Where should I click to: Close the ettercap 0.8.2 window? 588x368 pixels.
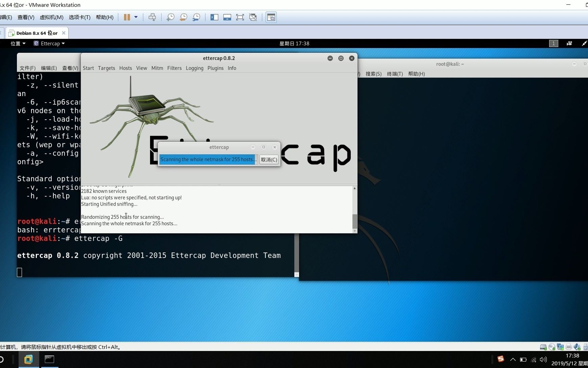(352, 58)
